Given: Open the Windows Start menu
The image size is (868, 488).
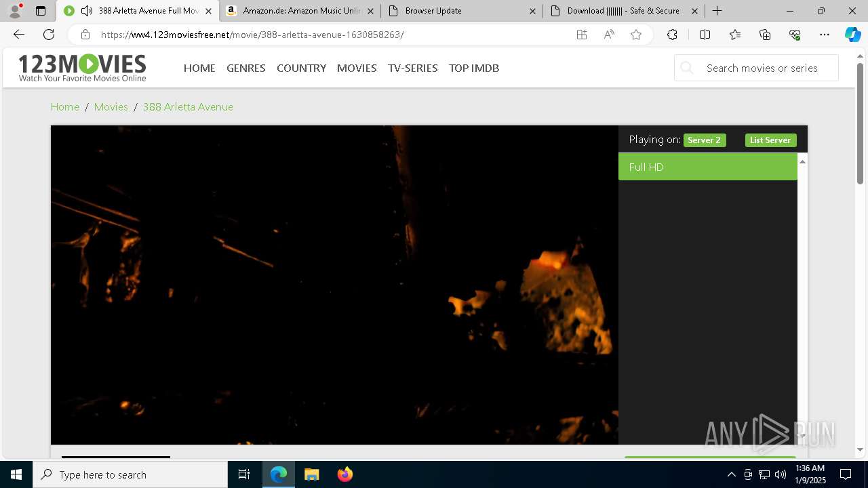Looking at the screenshot, I should tap(16, 474).
